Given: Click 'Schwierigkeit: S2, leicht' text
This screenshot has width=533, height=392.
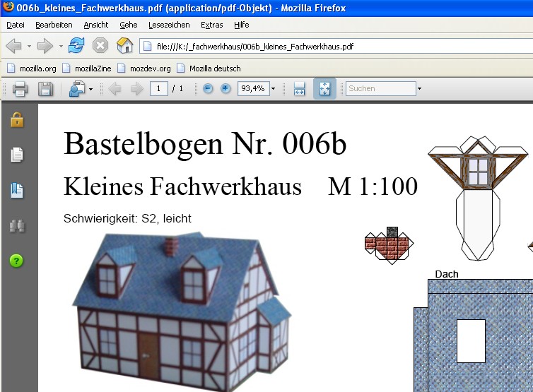Looking at the screenshot, I should click(x=127, y=218).
